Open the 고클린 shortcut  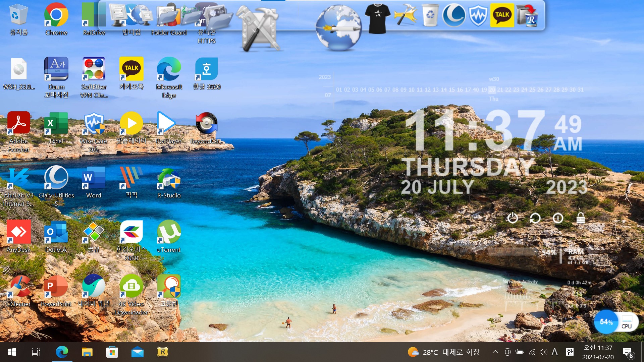point(169,290)
